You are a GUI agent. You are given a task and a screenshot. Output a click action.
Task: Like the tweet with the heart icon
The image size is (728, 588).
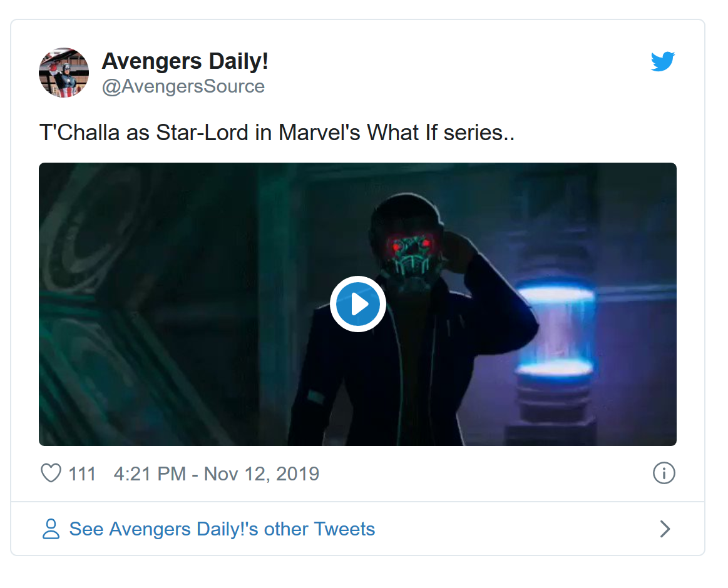point(51,474)
